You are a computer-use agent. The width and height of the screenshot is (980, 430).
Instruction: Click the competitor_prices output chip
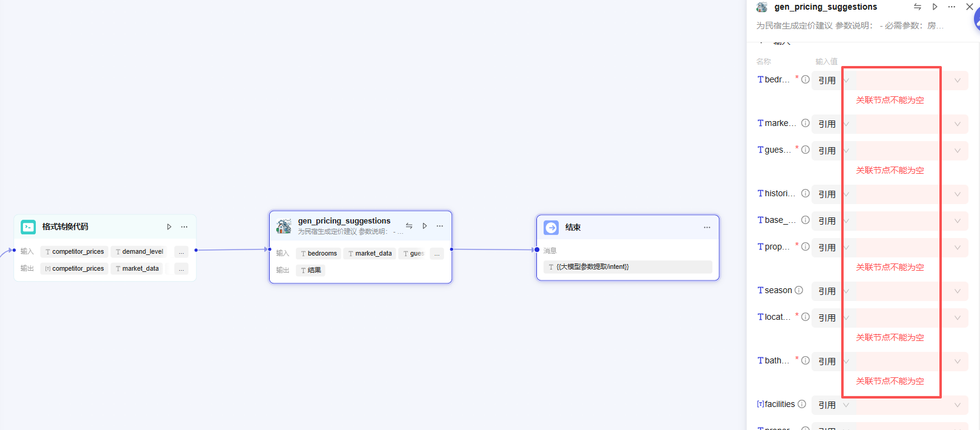(75, 268)
